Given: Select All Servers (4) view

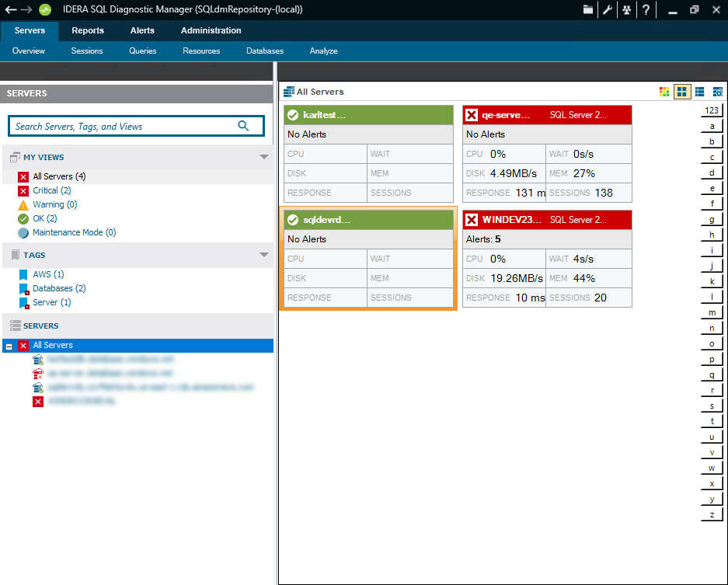Looking at the screenshot, I should [x=59, y=176].
